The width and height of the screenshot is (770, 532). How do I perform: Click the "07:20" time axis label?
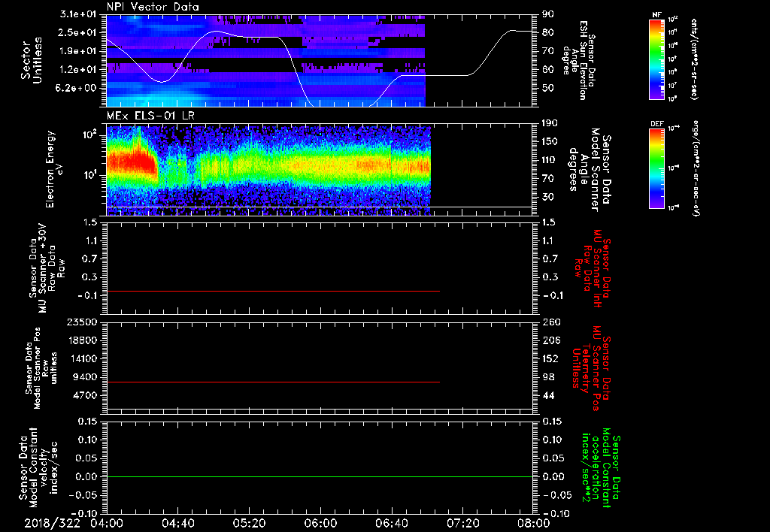(462, 523)
